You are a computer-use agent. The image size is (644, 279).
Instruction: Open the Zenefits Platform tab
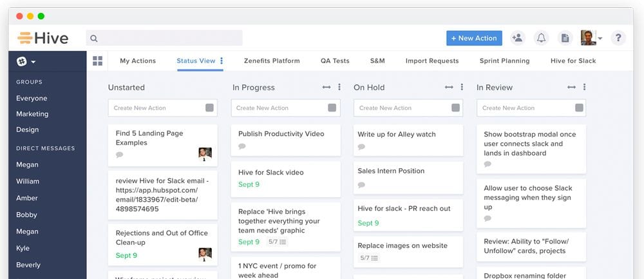272,61
